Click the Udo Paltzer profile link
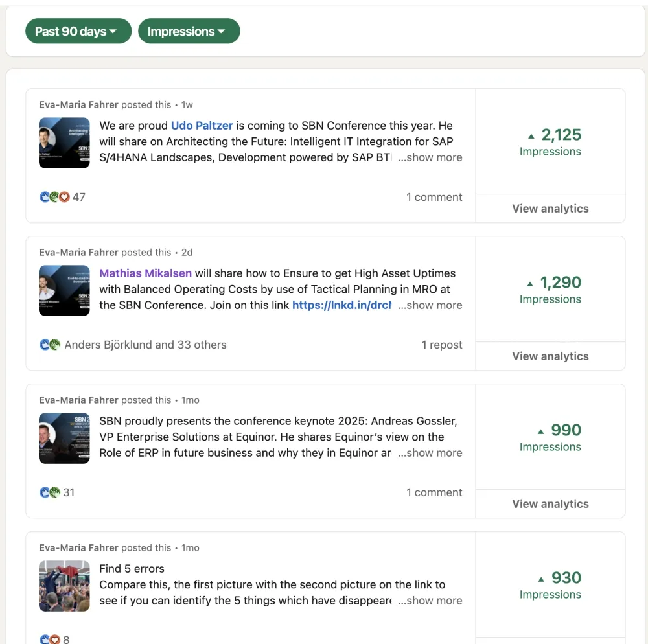 [202, 126]
